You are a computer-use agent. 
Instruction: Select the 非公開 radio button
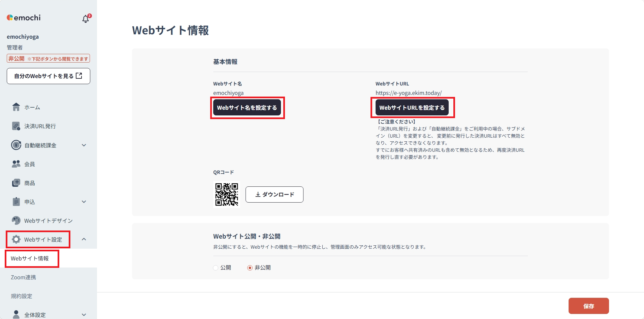[250, 268]
